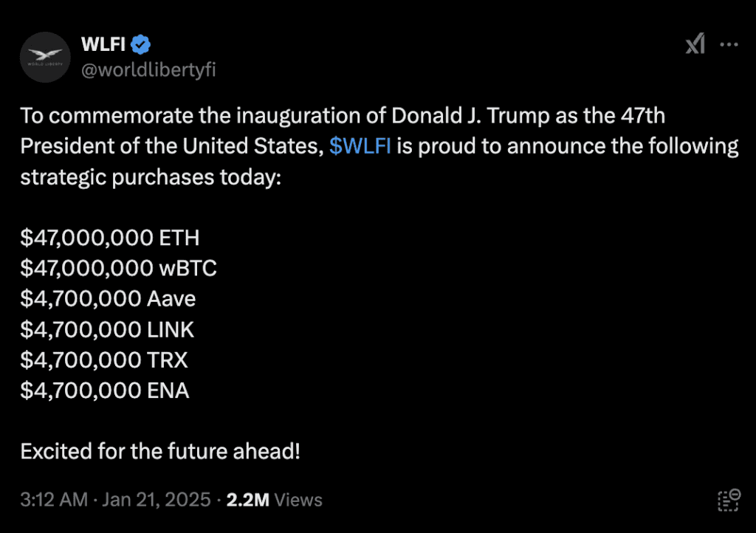The height and width of the screenshot is (533, 756).
Task: Click the Views label in the footer
Action: click(x=298, y=500)
